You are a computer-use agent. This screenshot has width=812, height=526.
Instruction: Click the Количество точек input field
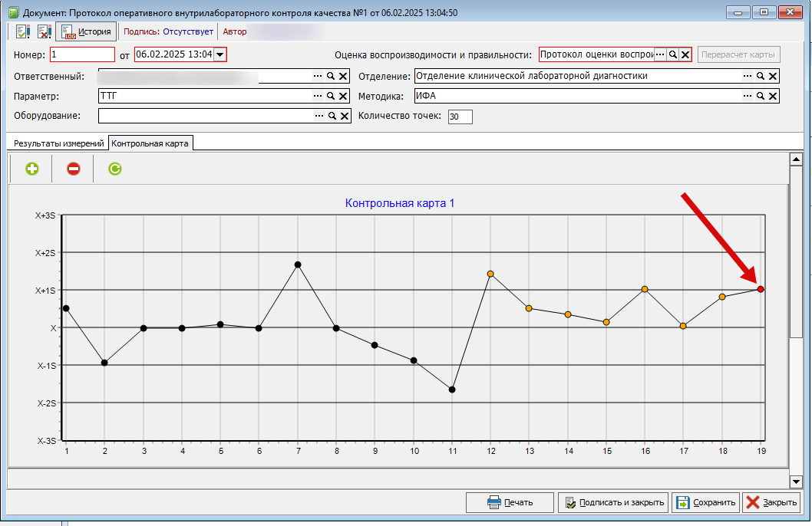(x=460, y=117)
